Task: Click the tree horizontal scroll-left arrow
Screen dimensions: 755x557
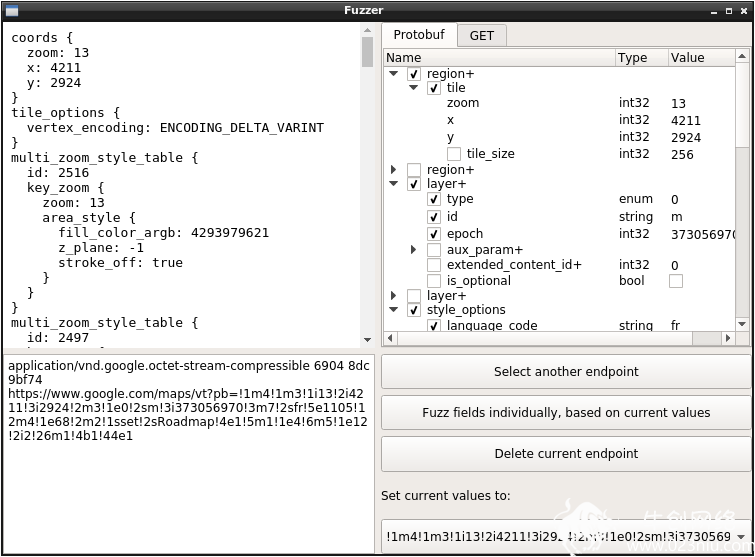Action: (390, 338)
